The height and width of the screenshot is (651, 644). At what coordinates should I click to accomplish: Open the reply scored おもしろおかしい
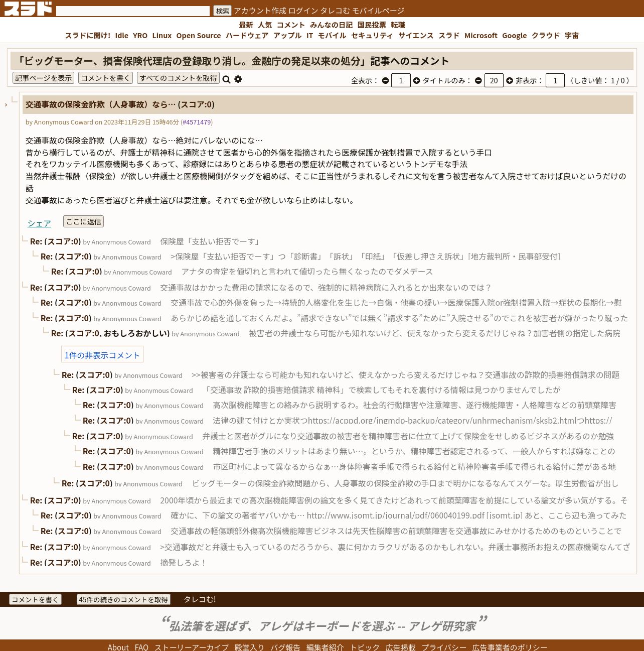(110, 333)
